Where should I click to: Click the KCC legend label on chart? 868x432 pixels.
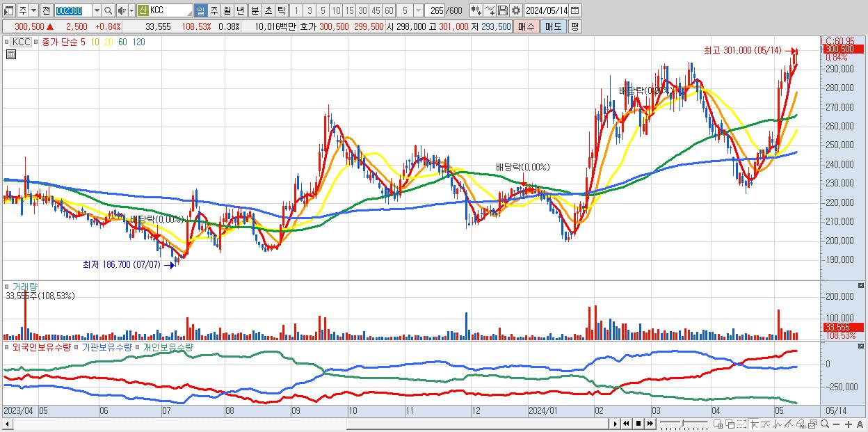22,42
